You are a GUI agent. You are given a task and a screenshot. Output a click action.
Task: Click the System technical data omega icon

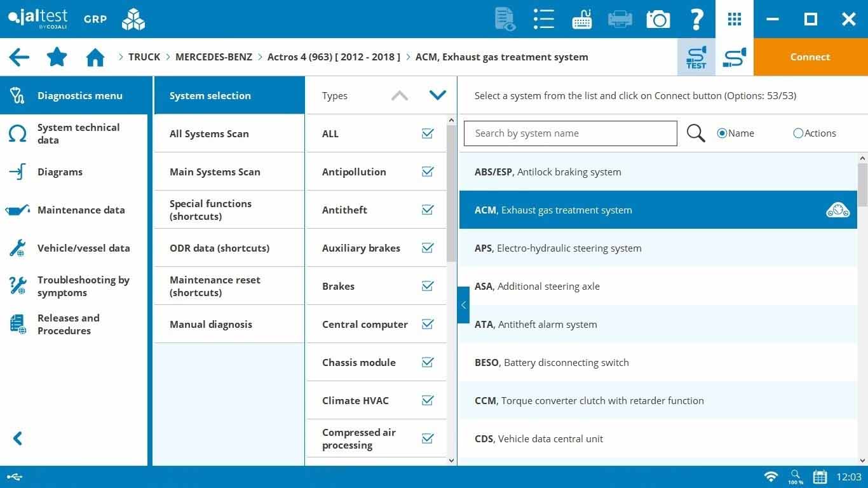pyautogui.click(x=18, y=133)
